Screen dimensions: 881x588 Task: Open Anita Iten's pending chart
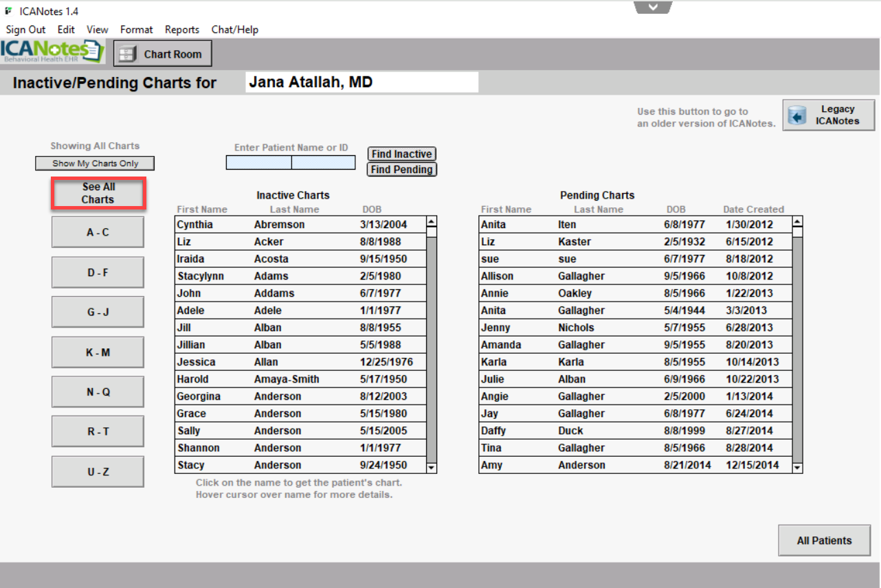point(636,225)
